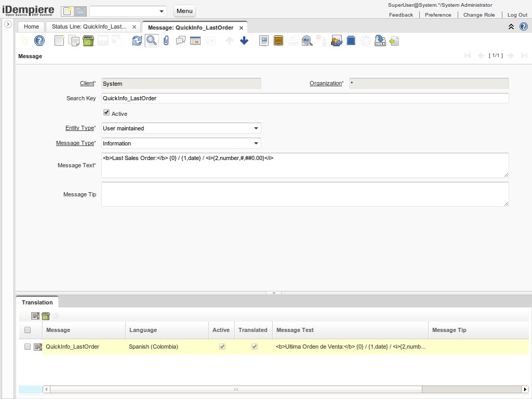This screenshot has width=532, height=399.
Task: Refresh the record with ReQuery icon
Action: click(x=137, y=41)
